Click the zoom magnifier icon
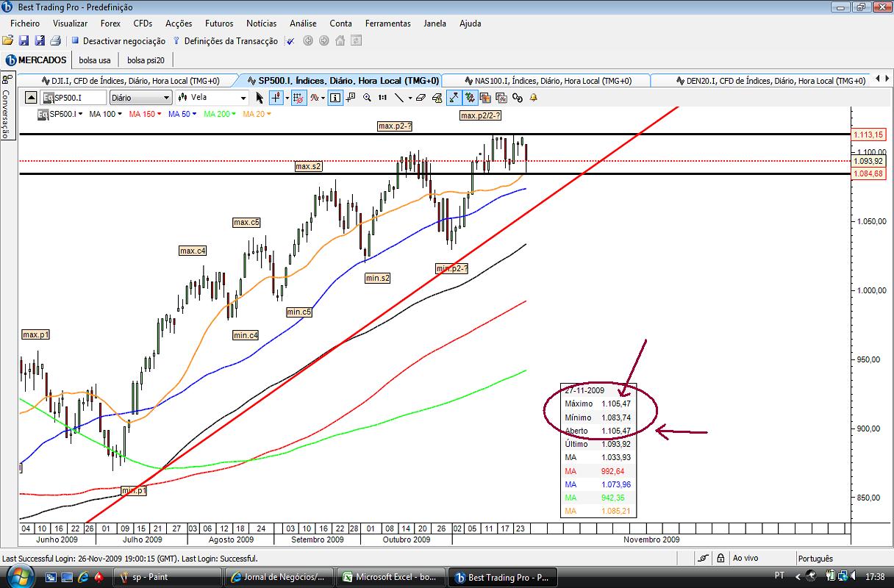Viewport: 894px width, 588px height. (x=367, y=97)
